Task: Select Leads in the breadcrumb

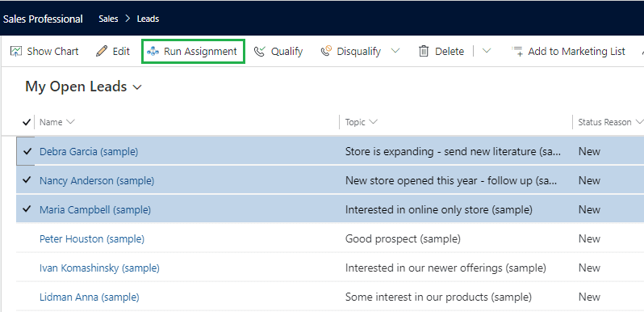Action: point(148,19)
